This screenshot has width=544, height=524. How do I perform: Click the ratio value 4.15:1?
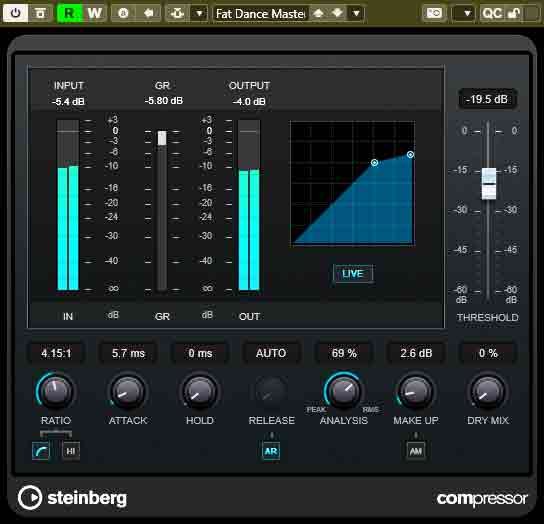coord(56,353)
